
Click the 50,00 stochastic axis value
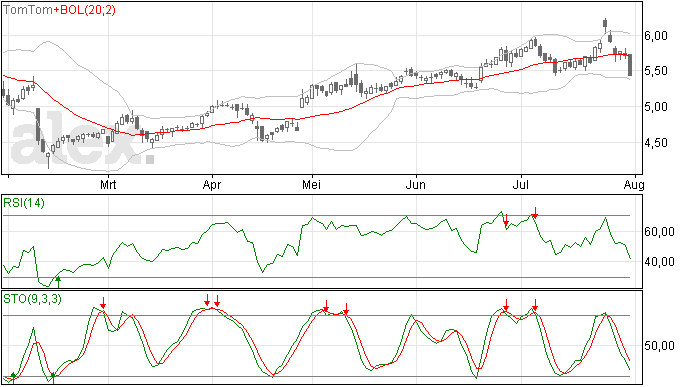tap(659, 346)
